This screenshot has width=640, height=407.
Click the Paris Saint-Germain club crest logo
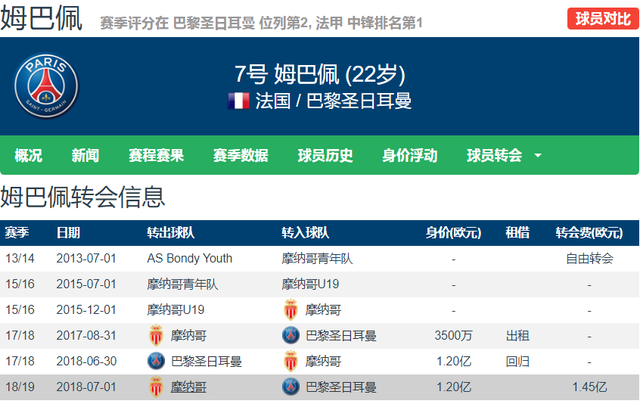point(46,86)
